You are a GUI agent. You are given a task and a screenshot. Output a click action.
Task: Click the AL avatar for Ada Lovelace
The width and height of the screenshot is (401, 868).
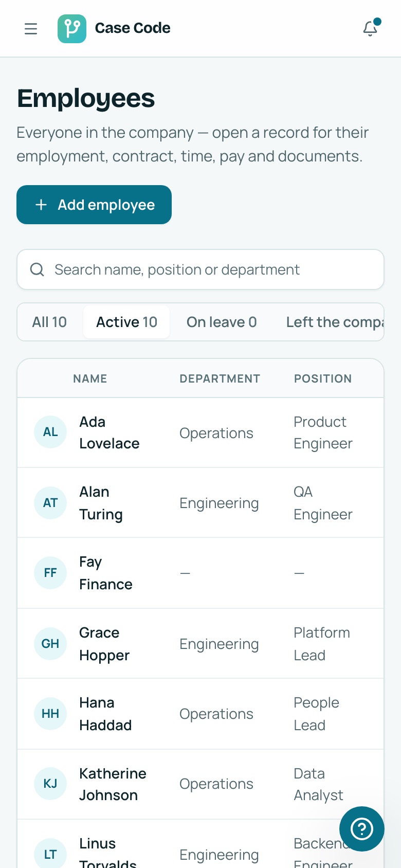coord(50,432)
